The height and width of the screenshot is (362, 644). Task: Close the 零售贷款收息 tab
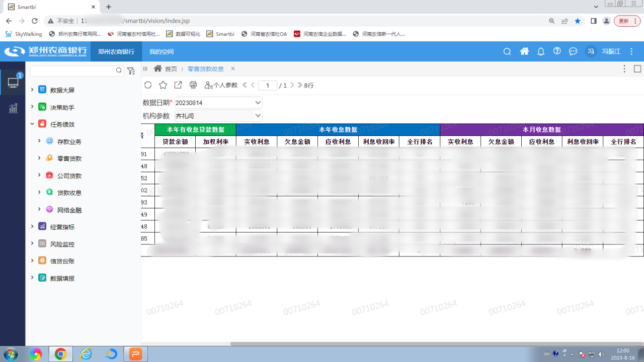[x=233, y=69]
